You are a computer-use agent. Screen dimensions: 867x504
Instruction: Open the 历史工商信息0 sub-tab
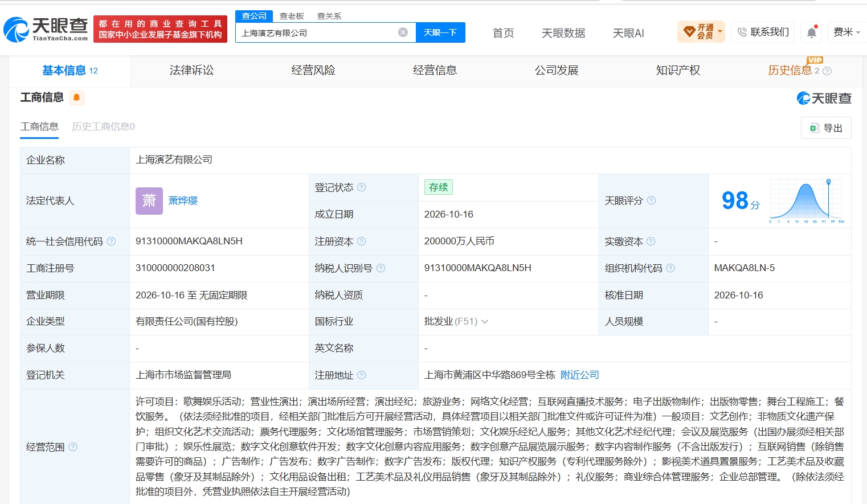point(103,126)
